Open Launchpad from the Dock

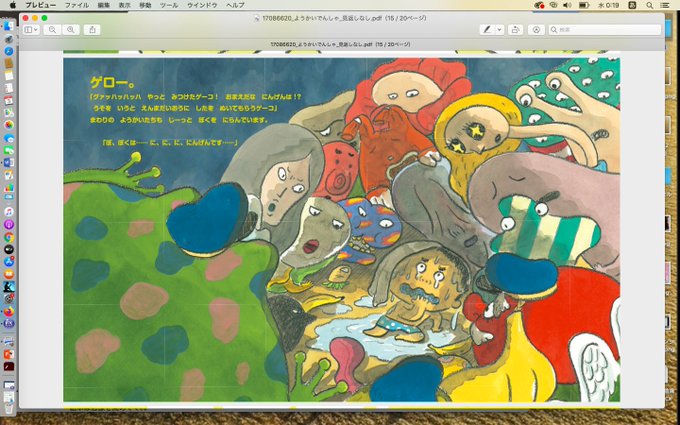tap(9, 39)
